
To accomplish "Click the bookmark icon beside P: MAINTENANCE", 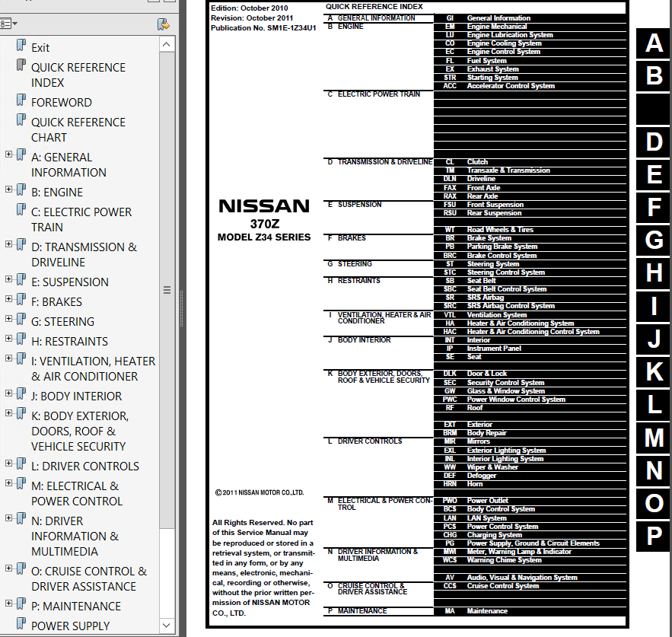I will tap(21, 604).
